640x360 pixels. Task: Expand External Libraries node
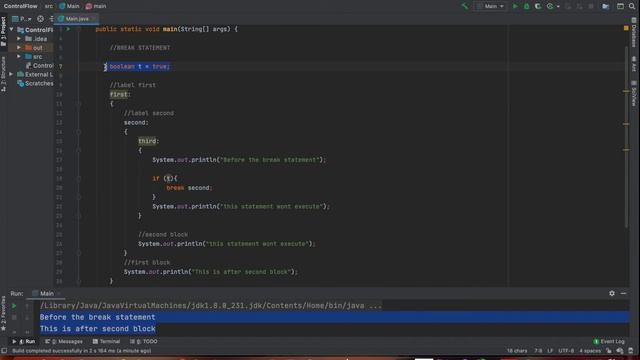[11, 74]
